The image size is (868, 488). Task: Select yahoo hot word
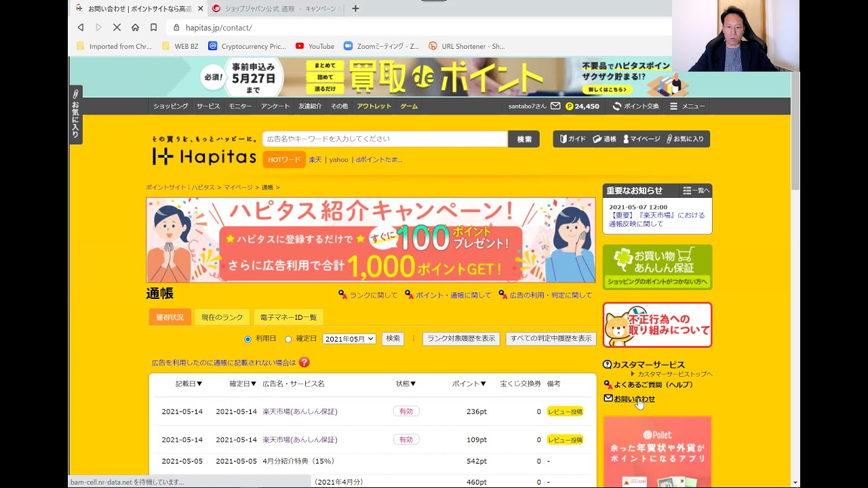[338, 160]
